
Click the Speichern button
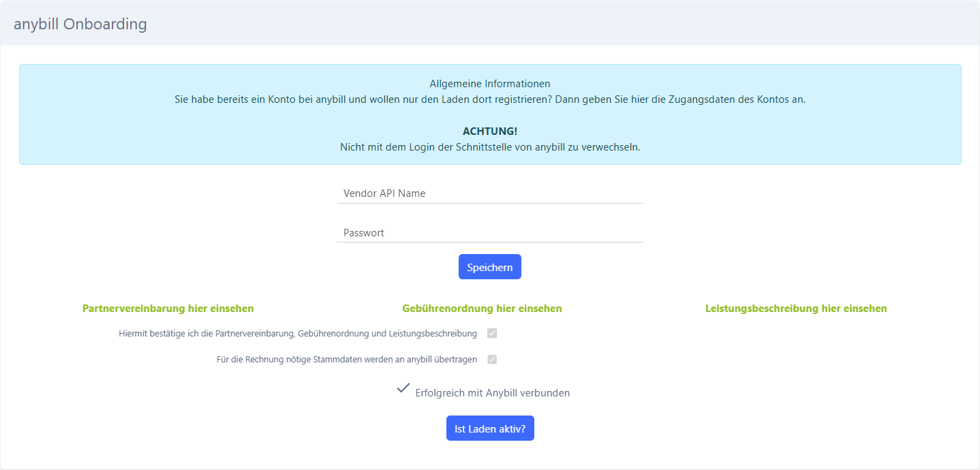pyautogui.click(x=490, y=267)
